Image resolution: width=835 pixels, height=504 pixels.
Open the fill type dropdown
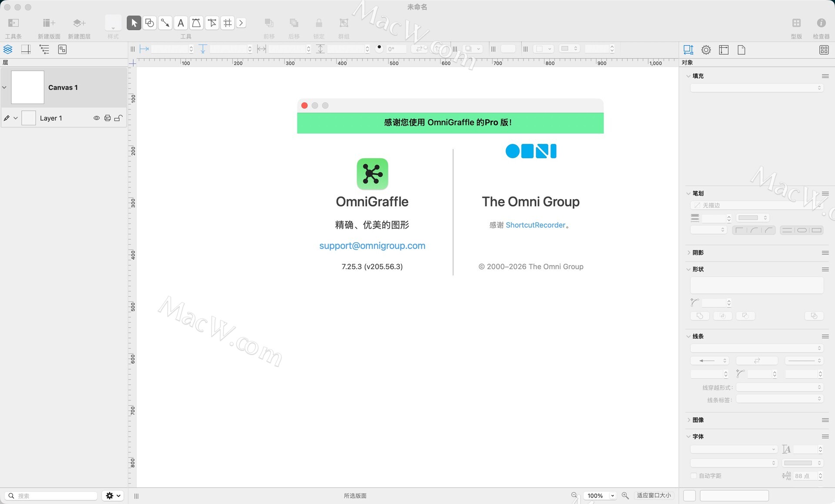click(x=757, y=88)
